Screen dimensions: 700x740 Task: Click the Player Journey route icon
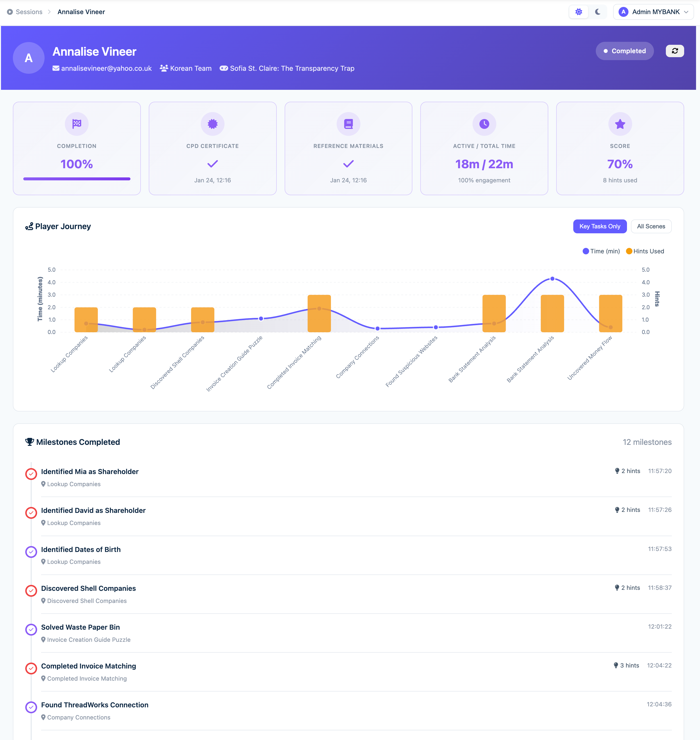(x=29, y=226)
